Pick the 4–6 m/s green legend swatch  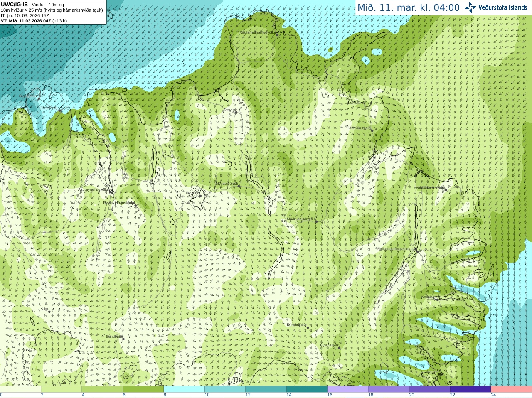coord(102,389)
